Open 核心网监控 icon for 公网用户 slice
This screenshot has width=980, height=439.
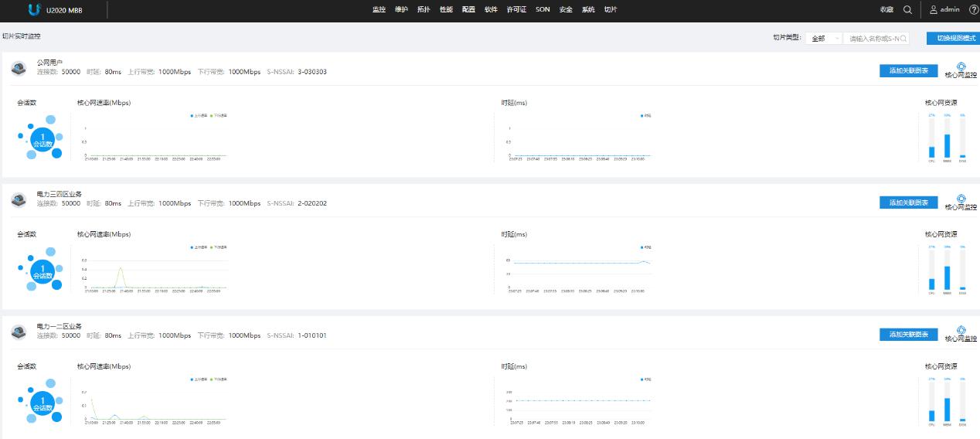(961, 68)
